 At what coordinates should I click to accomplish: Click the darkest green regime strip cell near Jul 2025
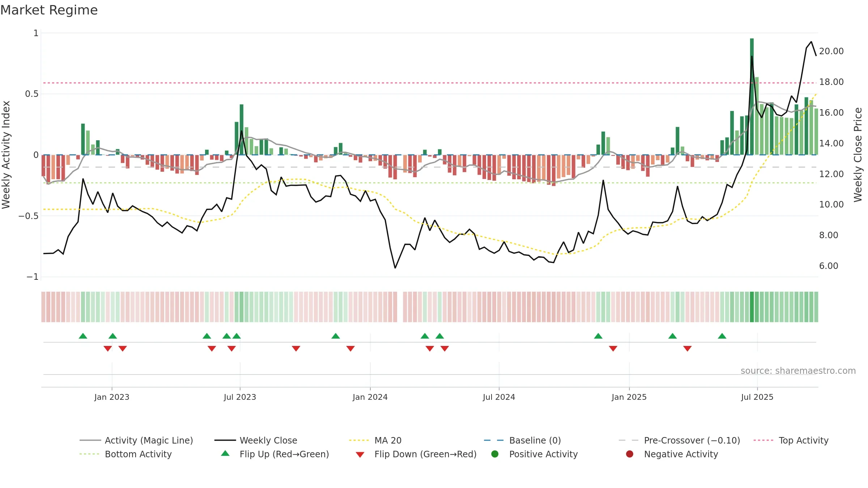(x=752, y=307)
